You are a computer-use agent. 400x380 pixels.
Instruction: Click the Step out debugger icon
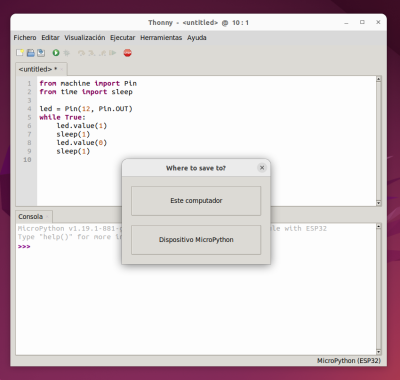point(102,53)
